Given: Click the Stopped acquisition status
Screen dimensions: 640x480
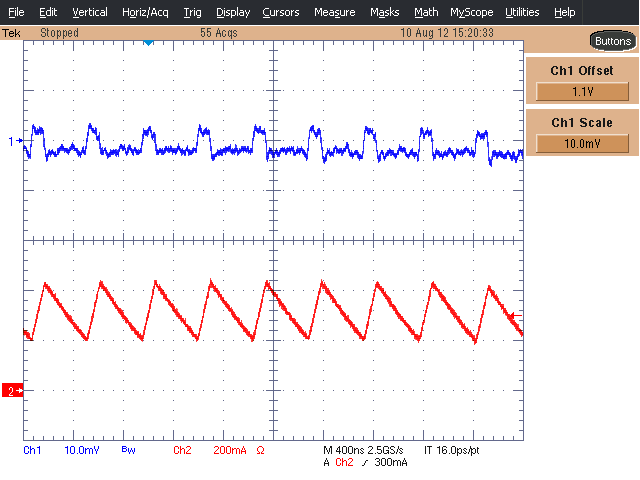Looking at the screenshot, I should tap(59, 33).
